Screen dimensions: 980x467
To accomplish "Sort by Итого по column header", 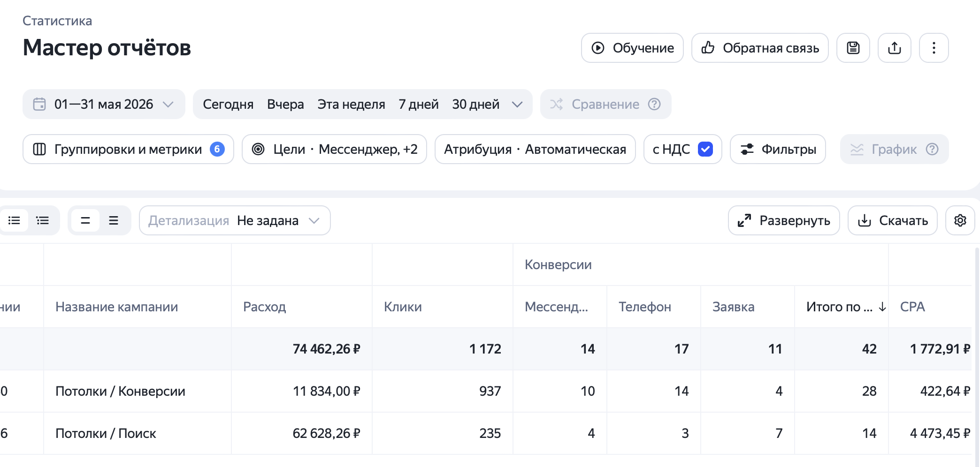I will pos(841,307).
